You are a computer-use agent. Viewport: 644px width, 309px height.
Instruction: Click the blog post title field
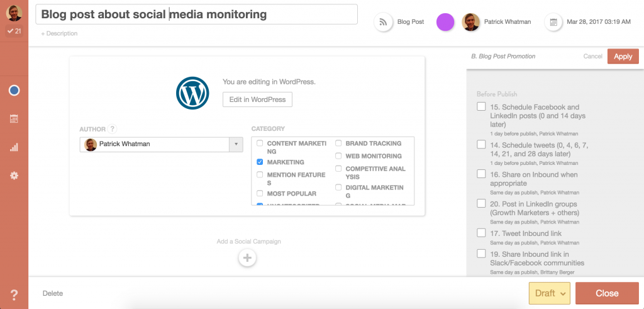[197, 14]
